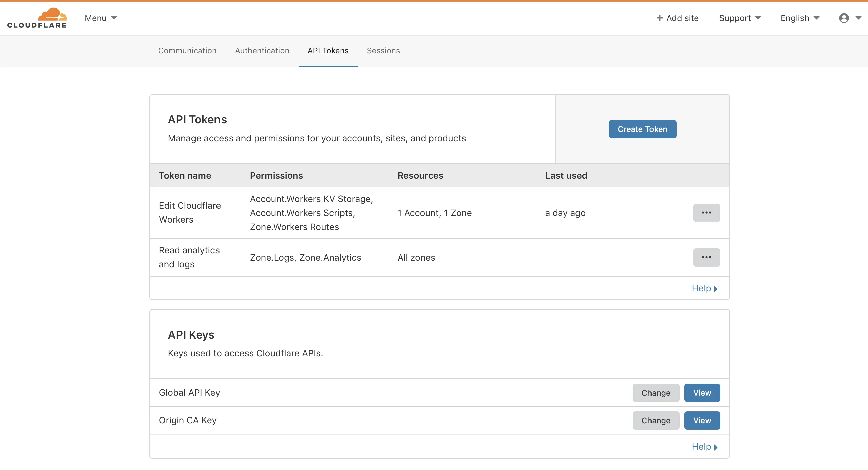The height and width of the screenshot is (470, 868).
Task: View the Origin CA Key
Action: pyautogui.click(x=701, y=420)
